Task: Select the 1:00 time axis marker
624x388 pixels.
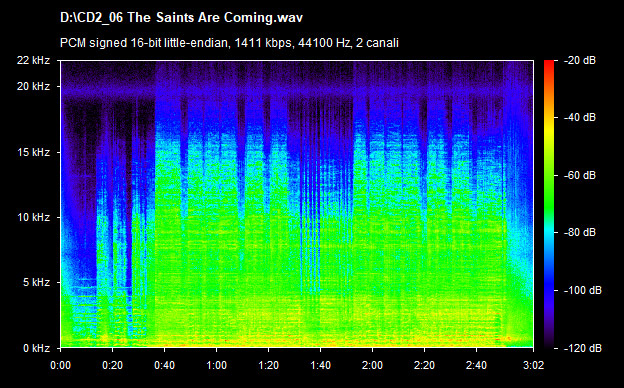Action: [216, 365]
